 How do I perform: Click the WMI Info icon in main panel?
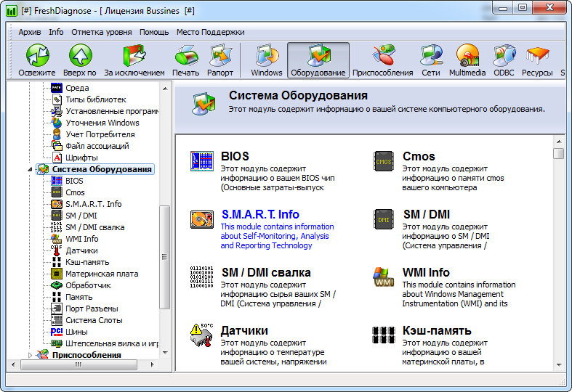coord(384,277)
